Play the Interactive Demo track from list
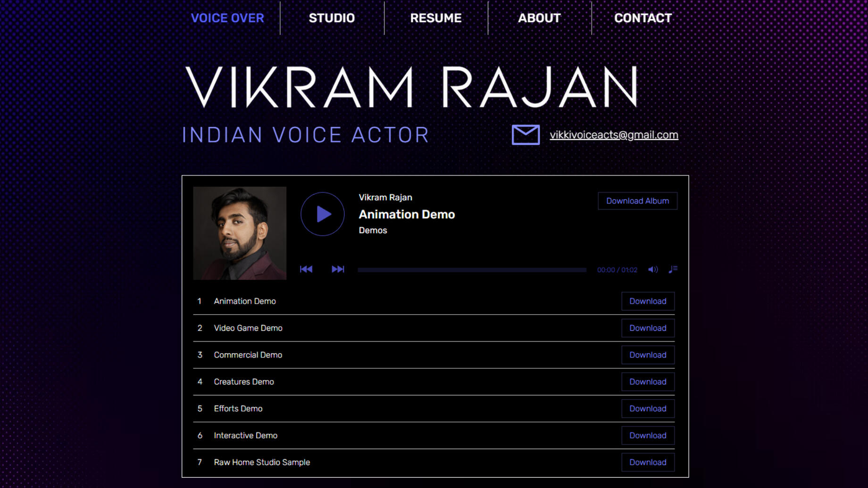Screen dimensions: 868x488 pyautogui.click(x=245, y=436)
